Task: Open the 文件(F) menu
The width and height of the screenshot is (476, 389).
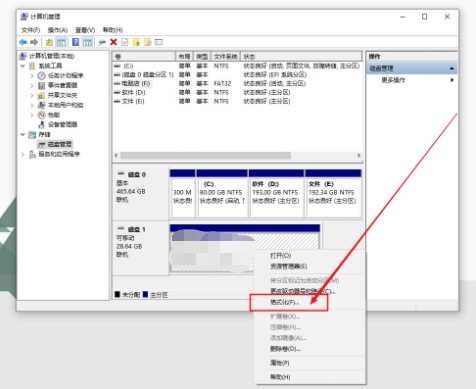Action: tap(31, 30)
